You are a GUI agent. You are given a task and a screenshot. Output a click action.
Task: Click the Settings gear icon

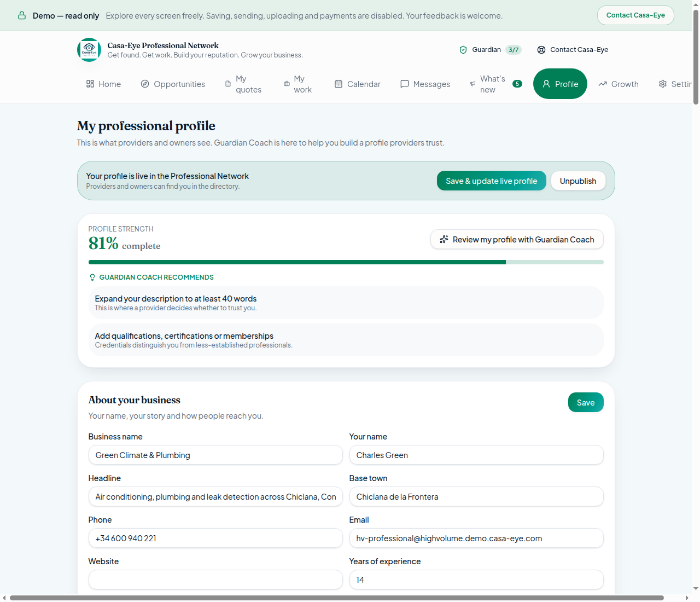coord(663,84)
